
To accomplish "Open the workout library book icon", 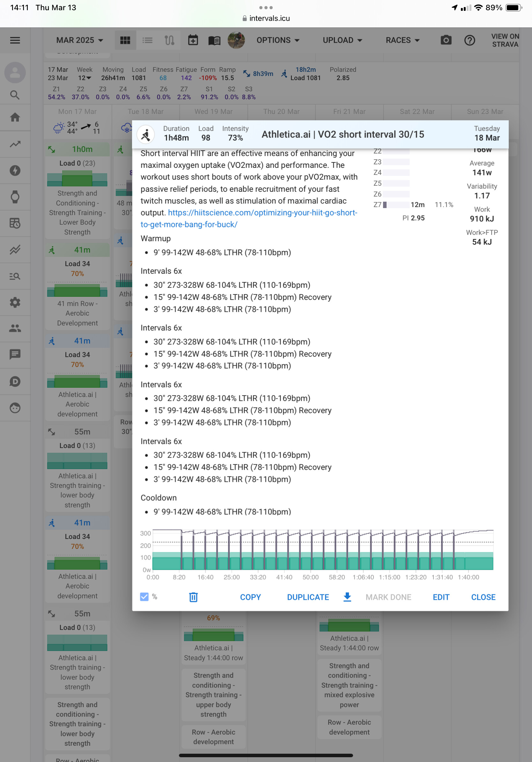I will click(x=214, y=41).
